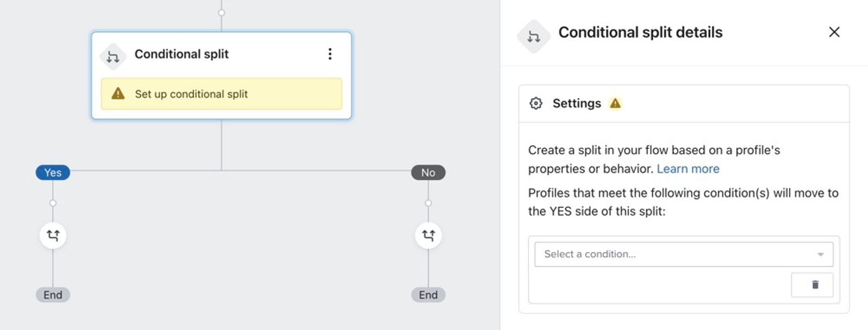Screen dimensions: 868x330
Task: Close the Conditional split details panel
Action: (x=834, y=32)
